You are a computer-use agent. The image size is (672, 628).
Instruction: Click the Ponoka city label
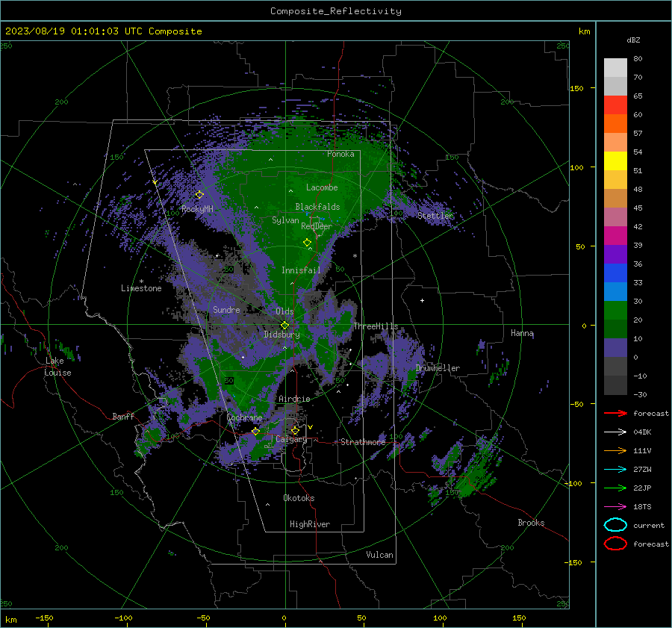(x=340, y=154)
